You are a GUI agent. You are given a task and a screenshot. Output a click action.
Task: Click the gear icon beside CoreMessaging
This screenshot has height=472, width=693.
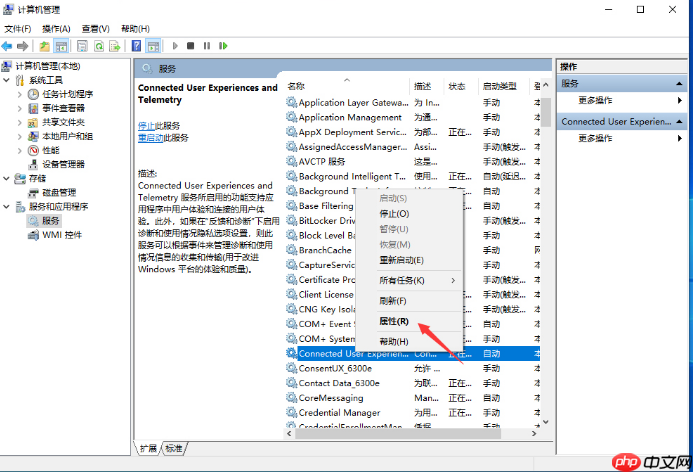click(x=291, y=398)
